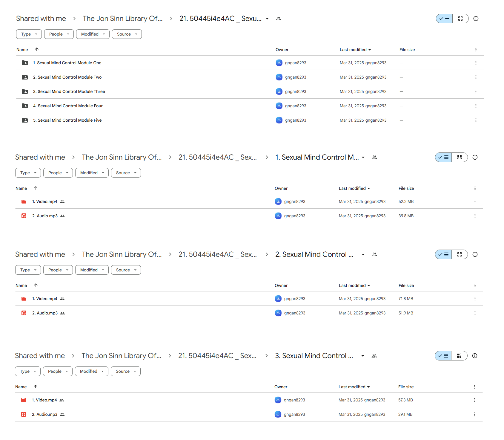Click the shared folder icon of Module Five
This screenshot has width=504, height=440.
[x=25, y=120]
